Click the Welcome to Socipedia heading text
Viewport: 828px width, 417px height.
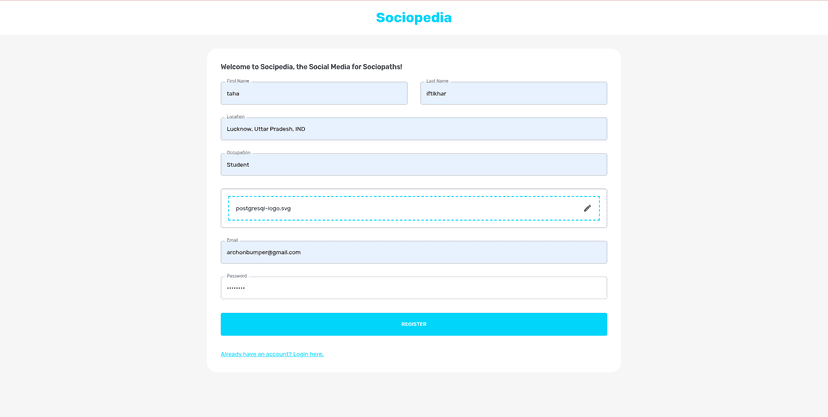pyautogui.click(x=311, y=67)
